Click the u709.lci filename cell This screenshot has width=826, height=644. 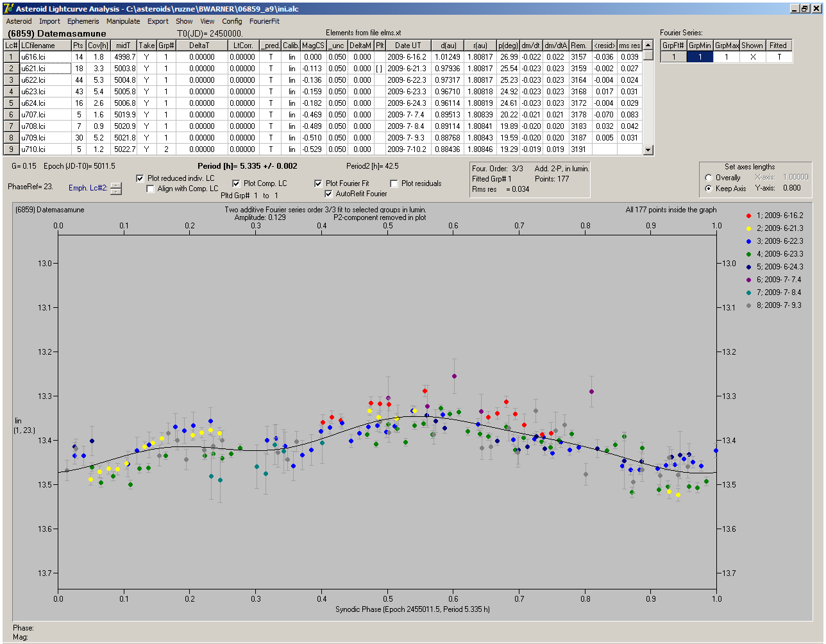pos(45,138)
